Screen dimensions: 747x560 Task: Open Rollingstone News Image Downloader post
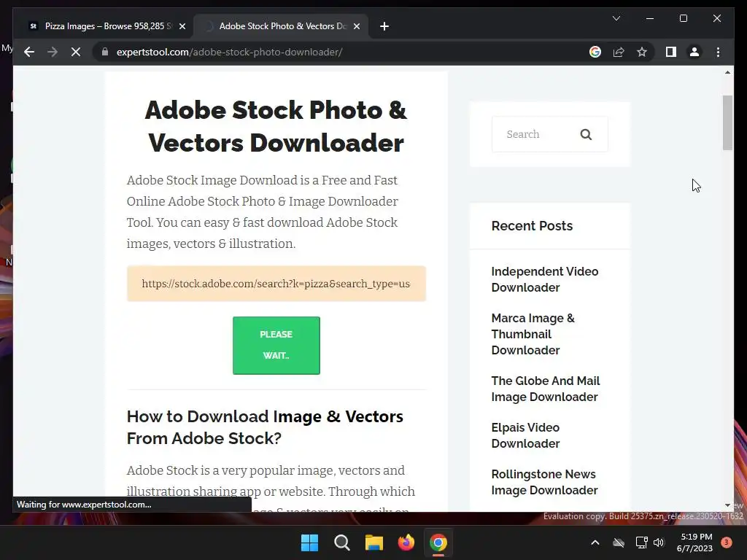(544, 482)
